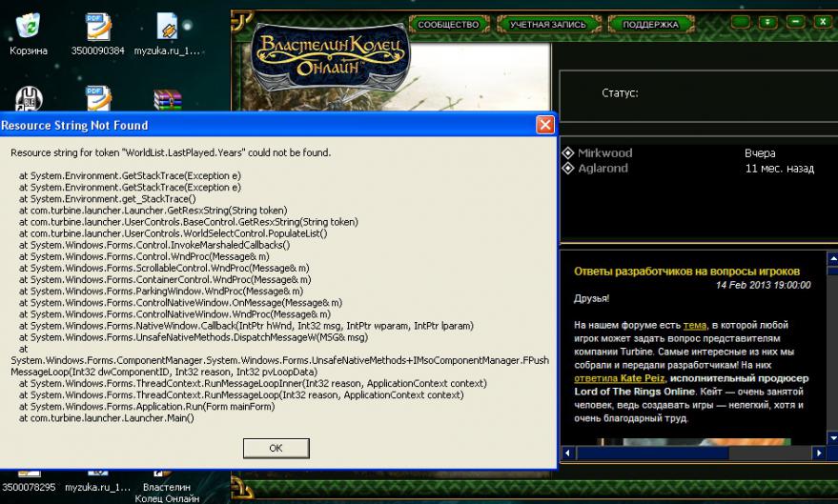
Task: Click the news image thumbnail below the article
Action: point(693,442)
